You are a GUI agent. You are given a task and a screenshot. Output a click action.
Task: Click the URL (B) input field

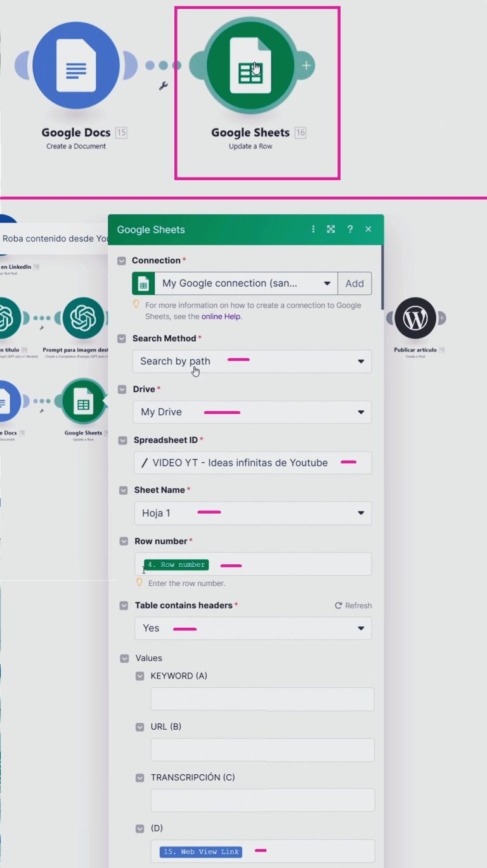coord(262,749)
